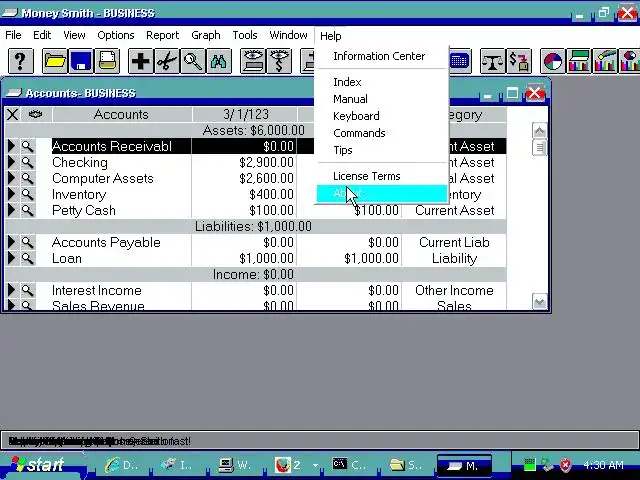Click the scissors cut toolbar icon
The image size is (640, 480).
tap(167, 61)
